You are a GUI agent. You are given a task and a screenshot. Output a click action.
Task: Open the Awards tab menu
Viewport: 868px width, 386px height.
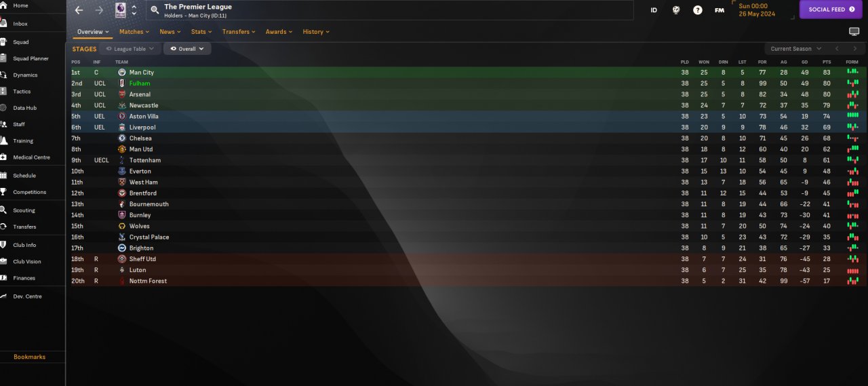(x=279, y=32)
